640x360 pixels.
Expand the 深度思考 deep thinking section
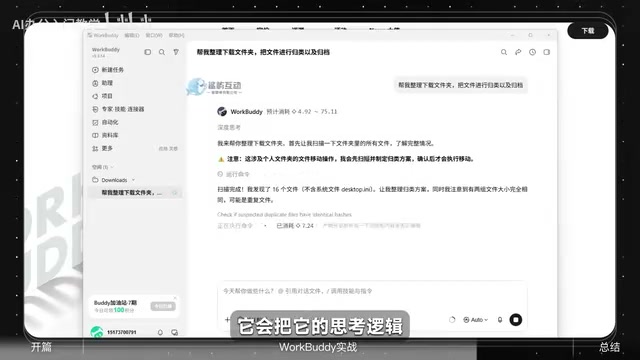pos(229,127)
